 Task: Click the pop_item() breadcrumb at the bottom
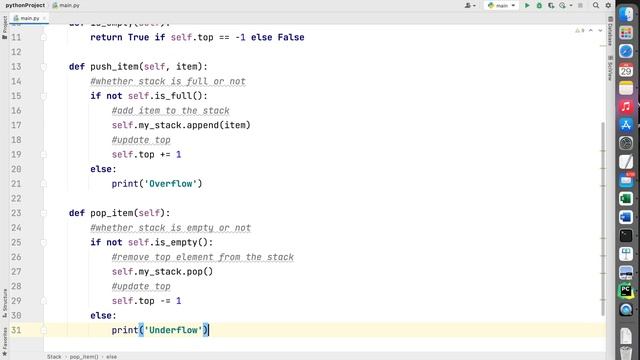pos(84,357)
